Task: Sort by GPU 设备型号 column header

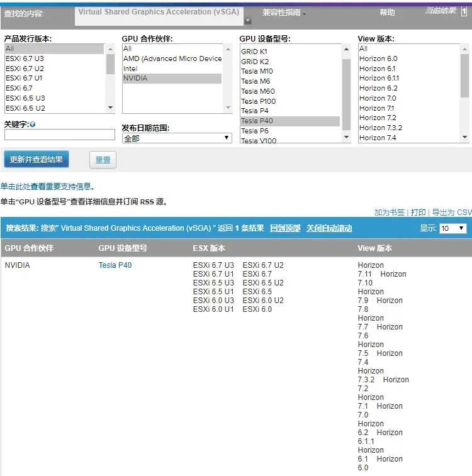Action: pos(123,248)
